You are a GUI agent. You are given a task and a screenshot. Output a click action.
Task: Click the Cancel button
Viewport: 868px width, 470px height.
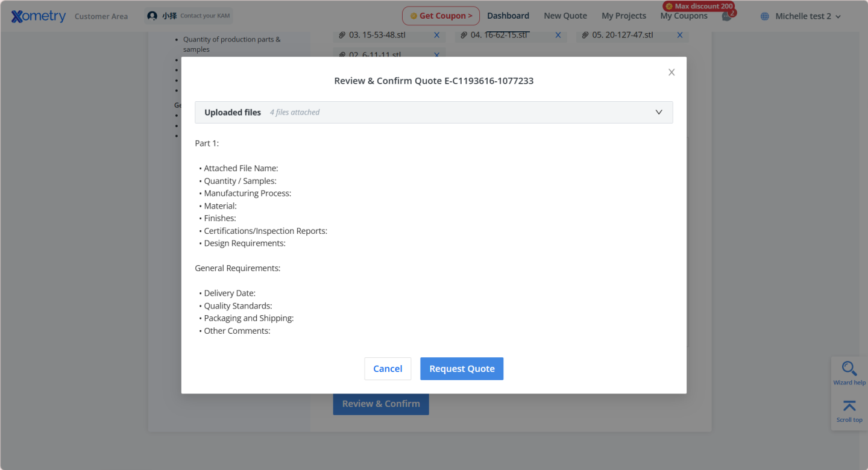click(388, 369)
